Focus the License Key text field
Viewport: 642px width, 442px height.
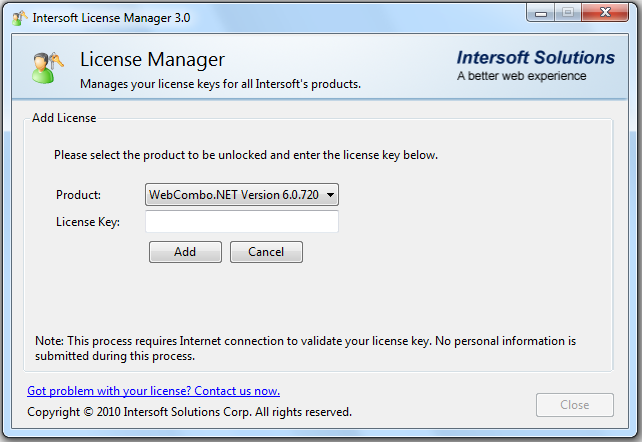tap(242, 221)
